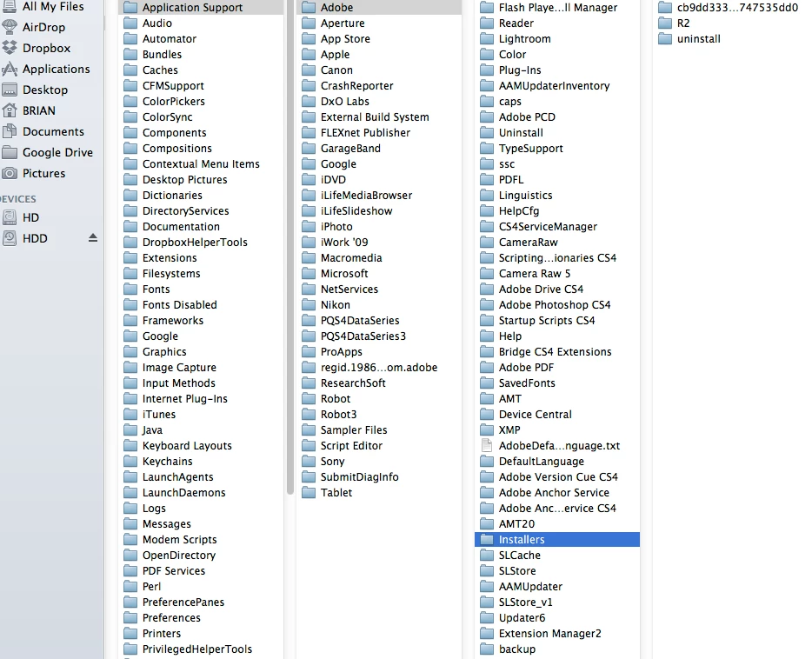This screenshot has width=812, height=659.
Task: Click the AirDrop sidebar icon
Action: (x=10, y=28)
